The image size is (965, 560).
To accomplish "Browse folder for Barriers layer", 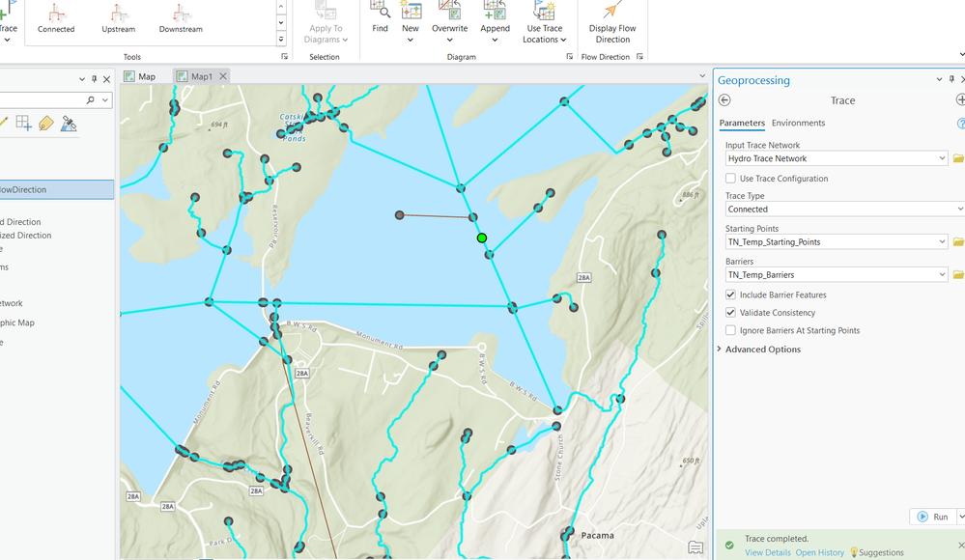I will (x=958, y=275).
